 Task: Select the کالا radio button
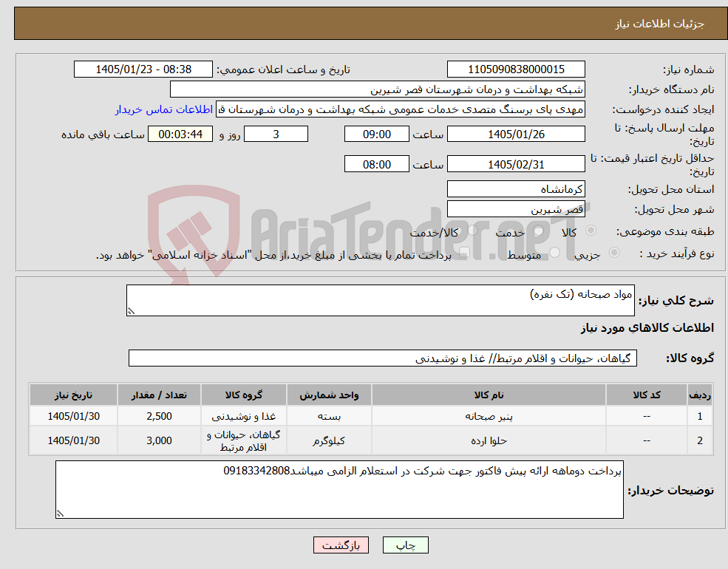click(x=591, y=231)
